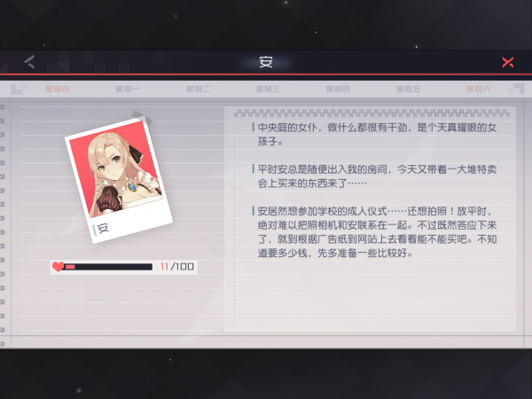The height and width of the screenshot is (399, 532).
Task: Click the top-left notebook corner decoration
Action: pos(19,90)
